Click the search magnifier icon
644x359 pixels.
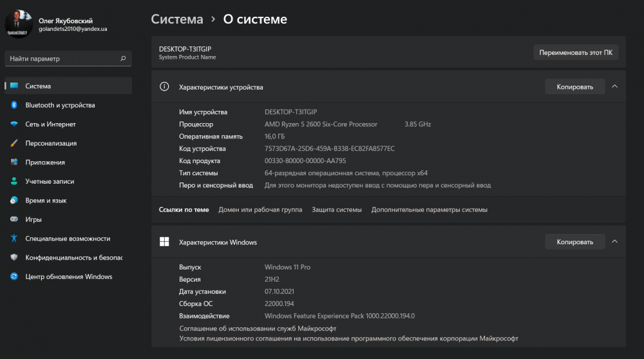coord(123,59)
